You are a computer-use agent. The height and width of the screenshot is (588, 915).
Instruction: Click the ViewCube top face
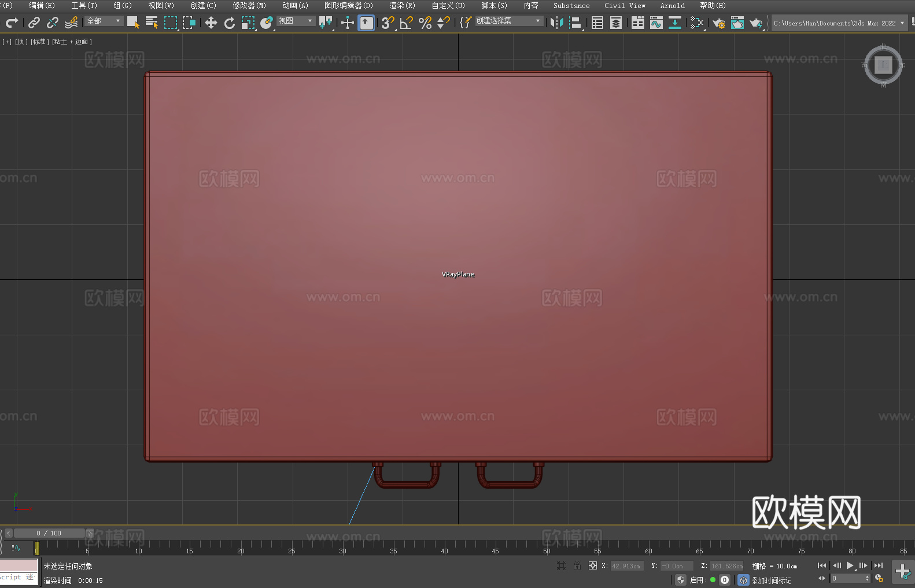883,65
